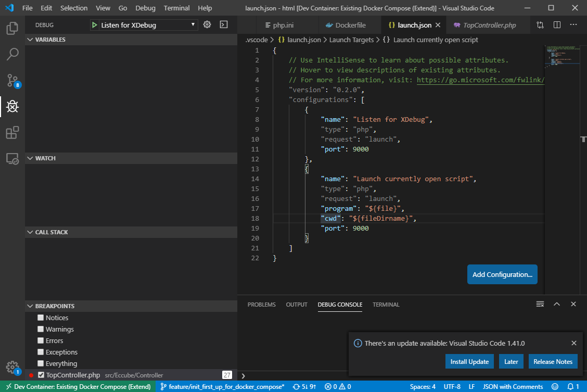Show the PROBLEMS panel tab
587x392 pixels.
(x=261, y=305)
